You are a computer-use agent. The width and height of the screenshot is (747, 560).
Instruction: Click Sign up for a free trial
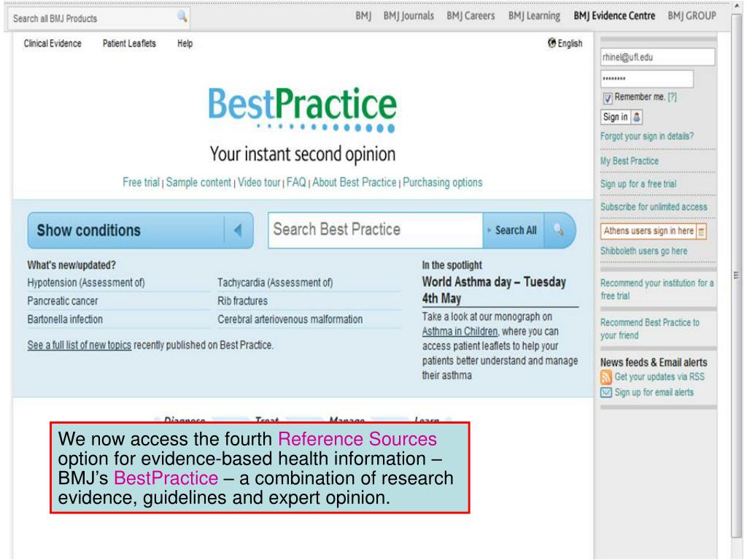(638, 184)
